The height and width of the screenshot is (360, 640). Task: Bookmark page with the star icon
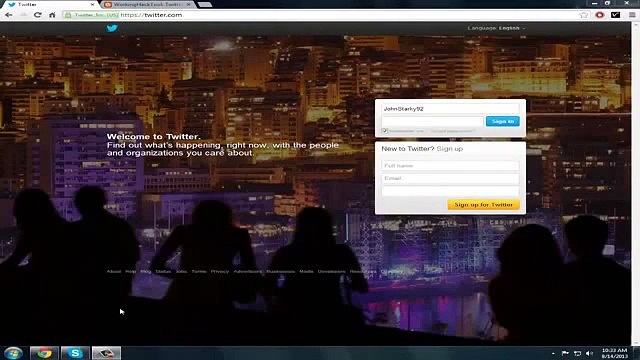[584, 15]
